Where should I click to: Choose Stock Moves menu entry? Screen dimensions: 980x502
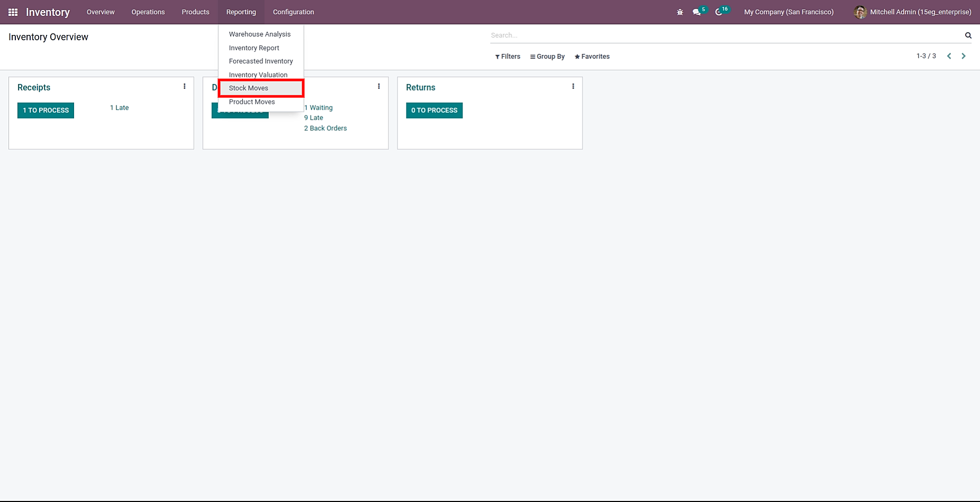pos(261,88)
